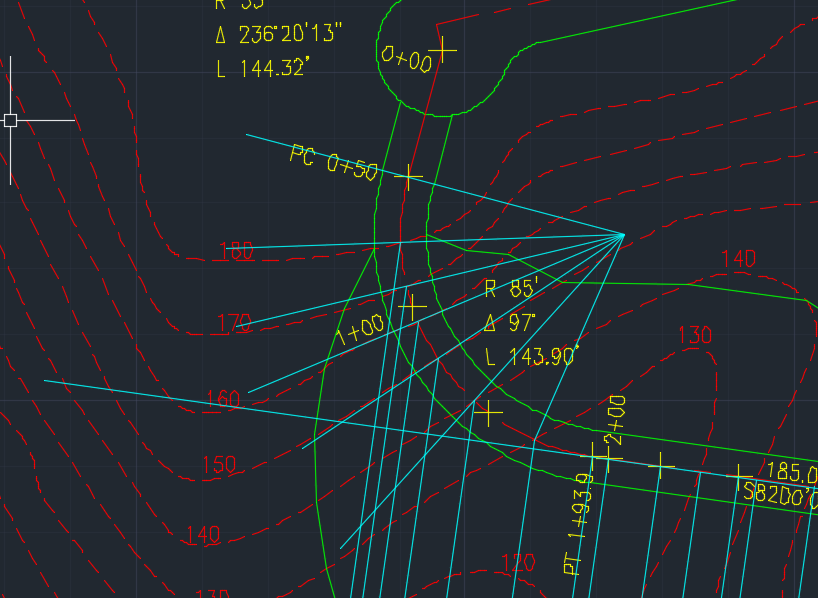Select the 170 contour elevation label

pos(234,324)
